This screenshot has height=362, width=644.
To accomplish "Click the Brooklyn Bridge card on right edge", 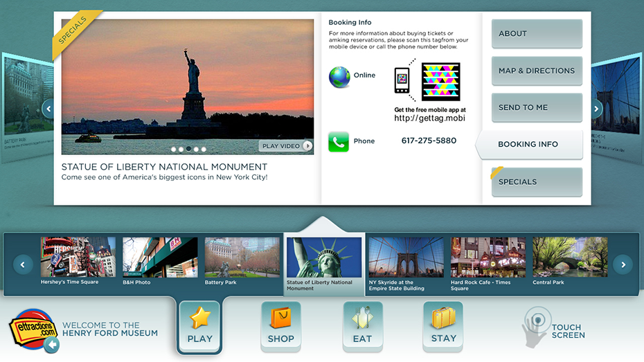I will click(x=617, y=107).
